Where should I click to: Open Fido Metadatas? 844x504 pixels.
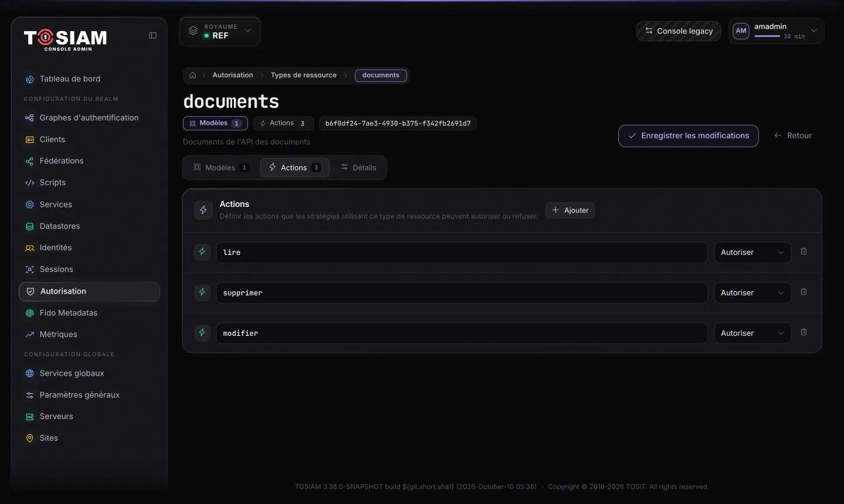[x=89, y=313]
